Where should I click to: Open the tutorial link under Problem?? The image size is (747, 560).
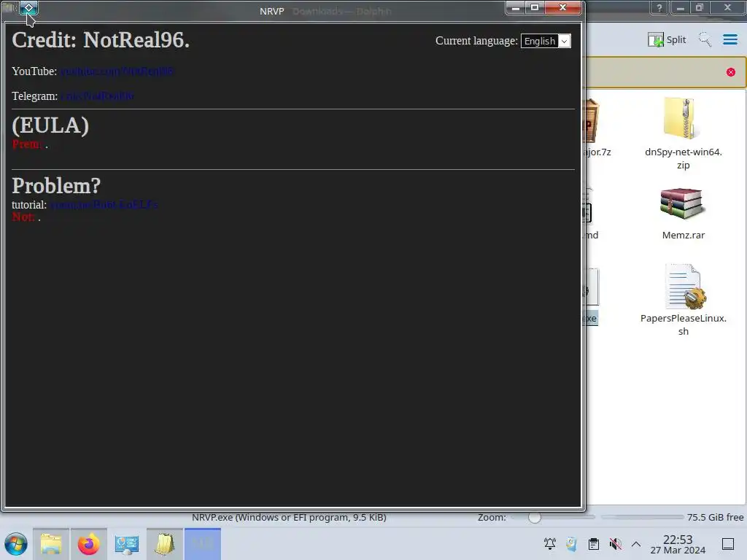point(104,205)
